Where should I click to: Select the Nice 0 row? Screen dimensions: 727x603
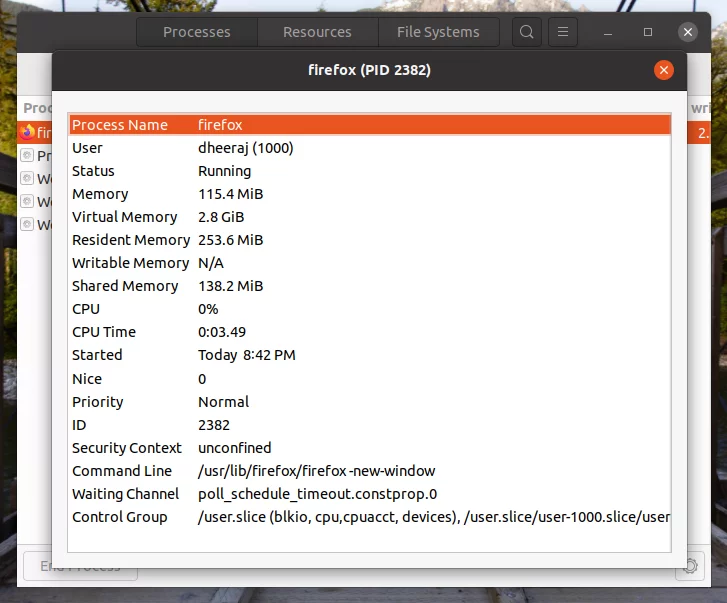[x=370, y=379]
